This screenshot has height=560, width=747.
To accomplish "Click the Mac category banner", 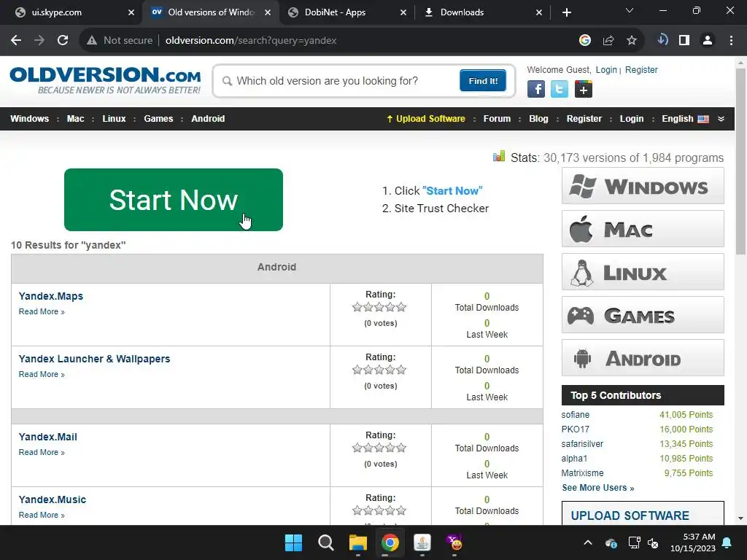I will 643,229.
